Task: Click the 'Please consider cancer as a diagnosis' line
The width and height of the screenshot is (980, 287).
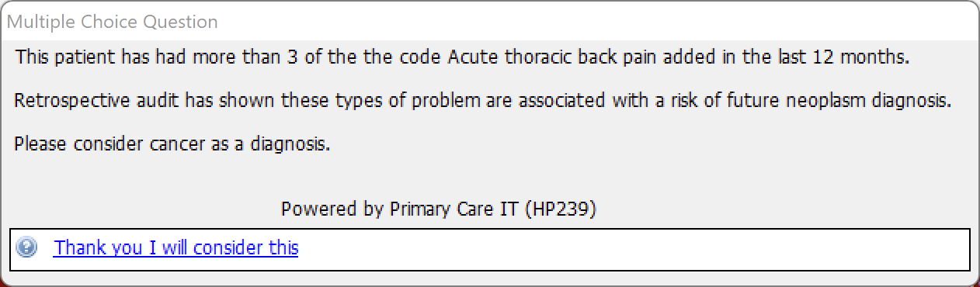Action: tap(172, 144)
